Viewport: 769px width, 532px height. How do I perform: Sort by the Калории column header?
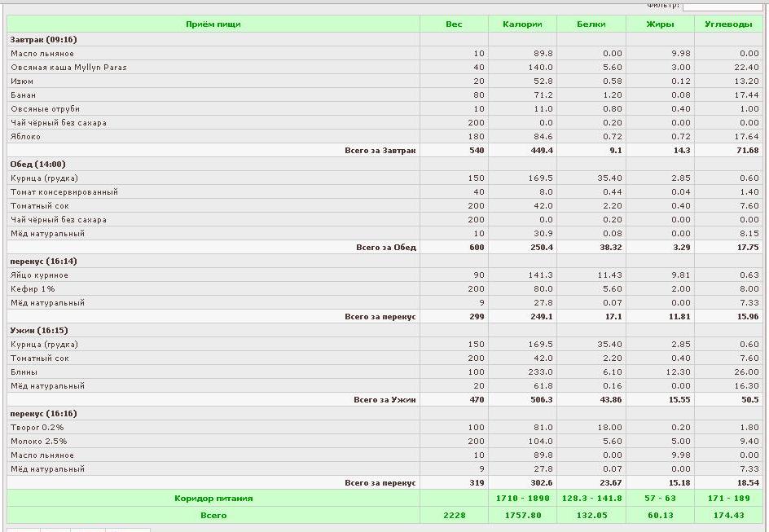point(522,24)
